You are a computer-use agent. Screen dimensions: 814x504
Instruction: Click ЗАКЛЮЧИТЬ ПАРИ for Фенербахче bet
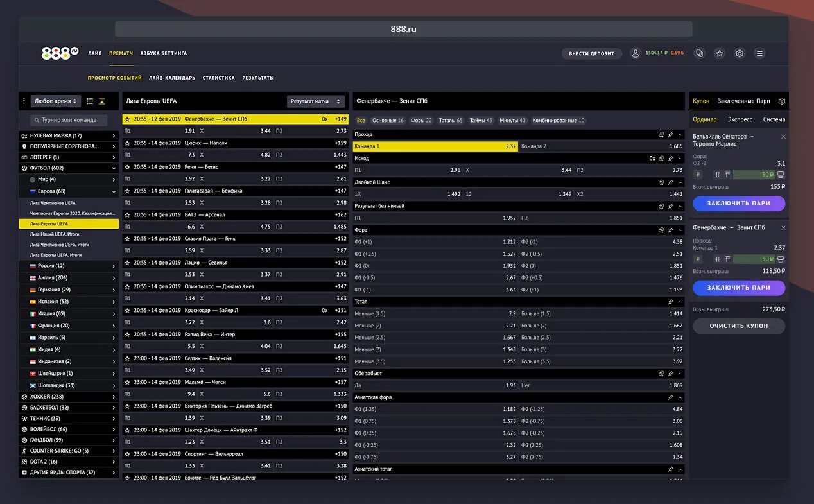click(739, 288)
